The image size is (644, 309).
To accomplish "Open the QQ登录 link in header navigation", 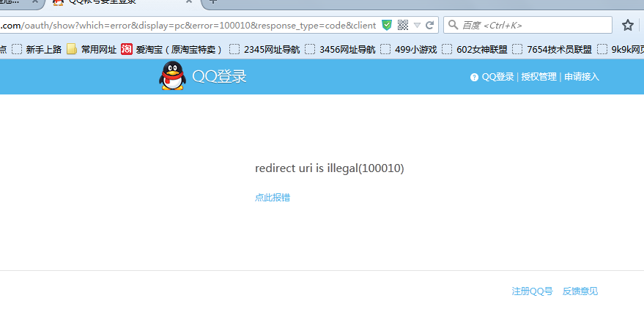I will point(497,77).
